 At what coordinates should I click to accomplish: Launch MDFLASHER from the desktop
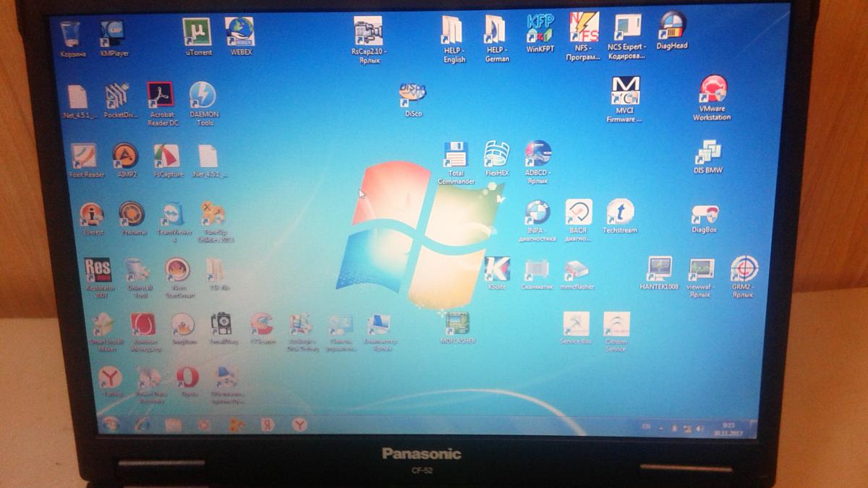click(458, 324)
